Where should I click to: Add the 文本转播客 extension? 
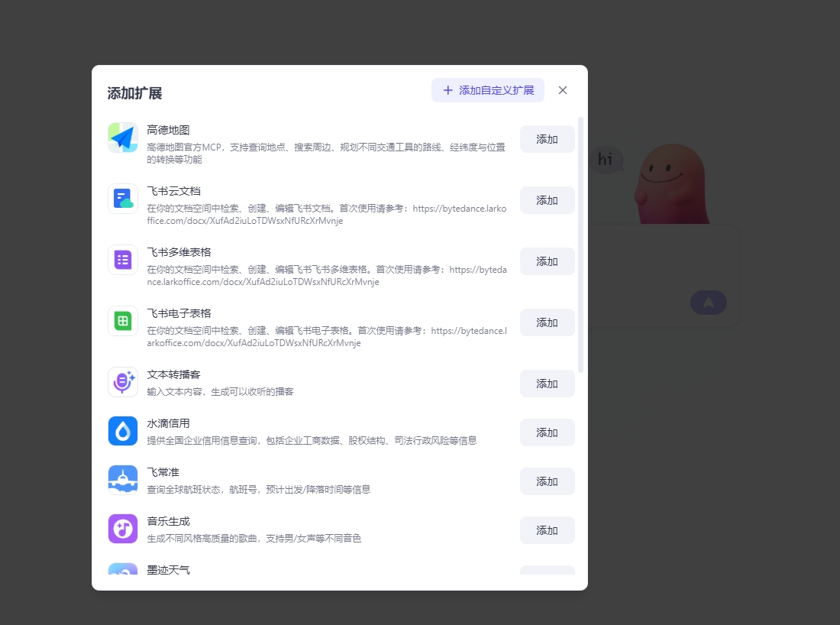coord(547,384)
